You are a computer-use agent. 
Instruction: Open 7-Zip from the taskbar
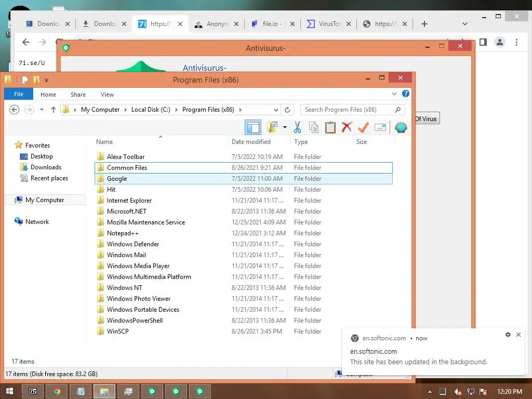33,391
